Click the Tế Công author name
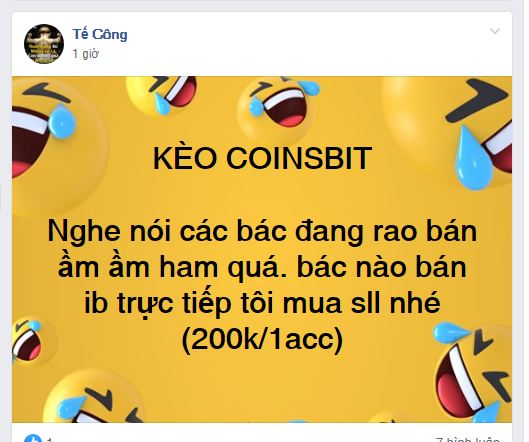 (100, 34)
